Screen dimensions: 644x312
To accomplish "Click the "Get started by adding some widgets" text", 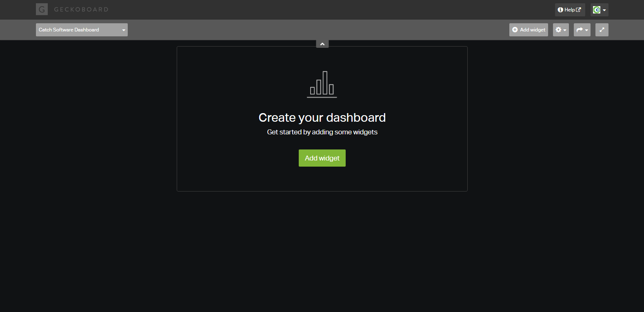I will coord(322,132).
